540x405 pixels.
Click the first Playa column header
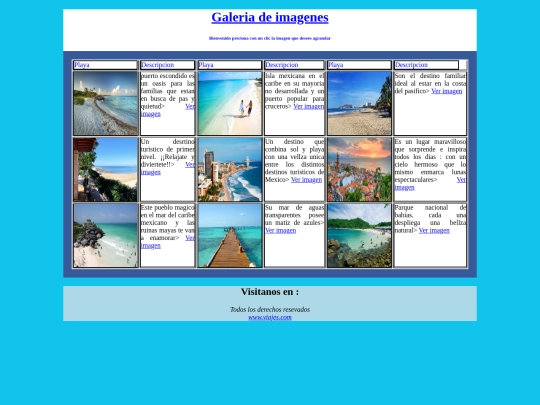[105, 65]
